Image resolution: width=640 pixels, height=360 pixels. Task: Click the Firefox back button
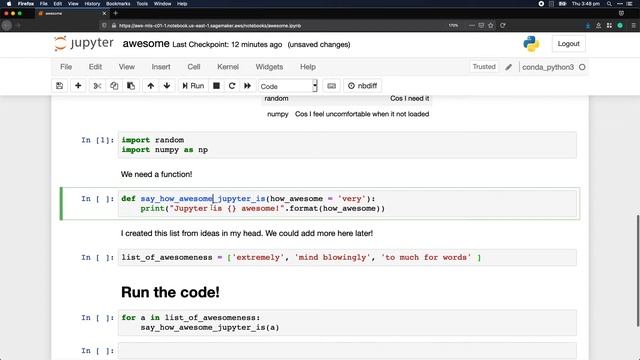click(7, 25)
